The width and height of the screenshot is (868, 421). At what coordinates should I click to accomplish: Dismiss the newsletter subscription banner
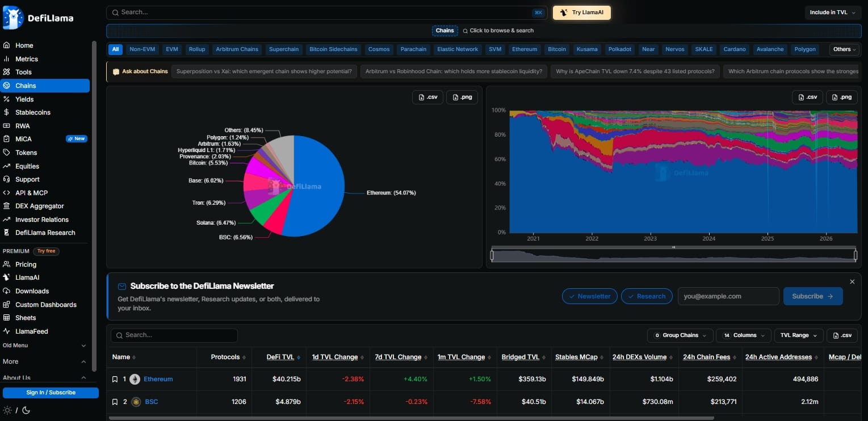(x=852, y=282)
